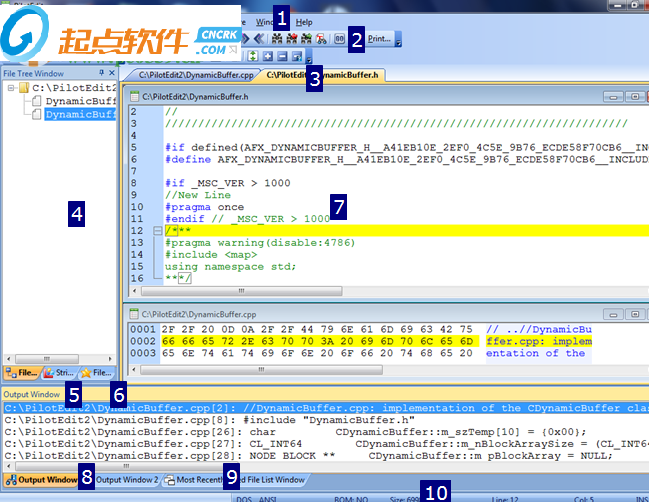Switch to the DynamicBuffer.cpp document tab
The image size is (649, 502).
coord(188,75)
